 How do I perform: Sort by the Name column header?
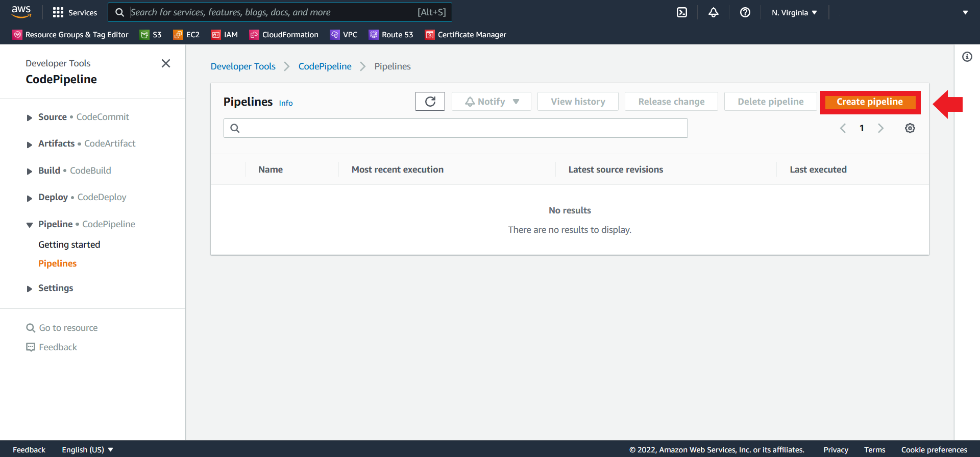(x=271, y=170)
